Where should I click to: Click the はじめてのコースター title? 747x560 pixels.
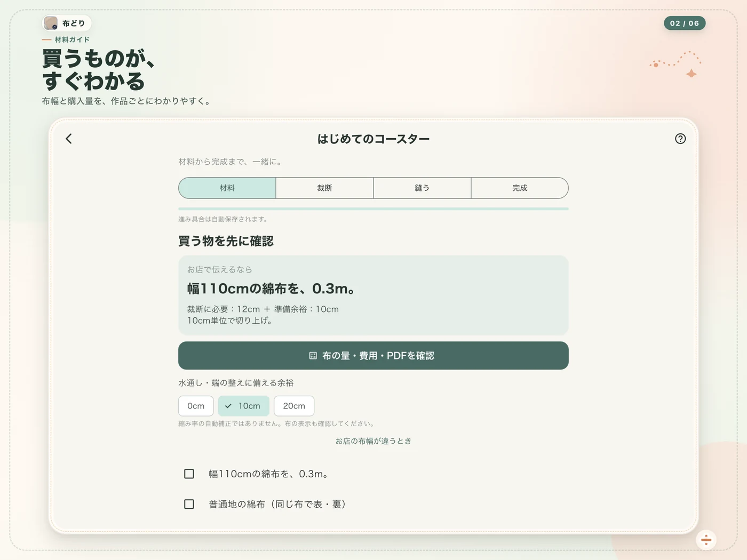click(x=373, y=139)
